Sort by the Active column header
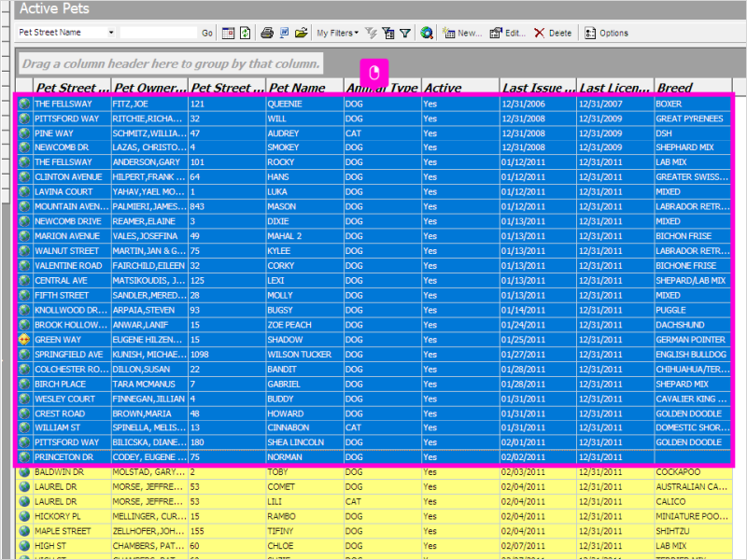This screenshot has height=560, width=747. pos(460,87)
